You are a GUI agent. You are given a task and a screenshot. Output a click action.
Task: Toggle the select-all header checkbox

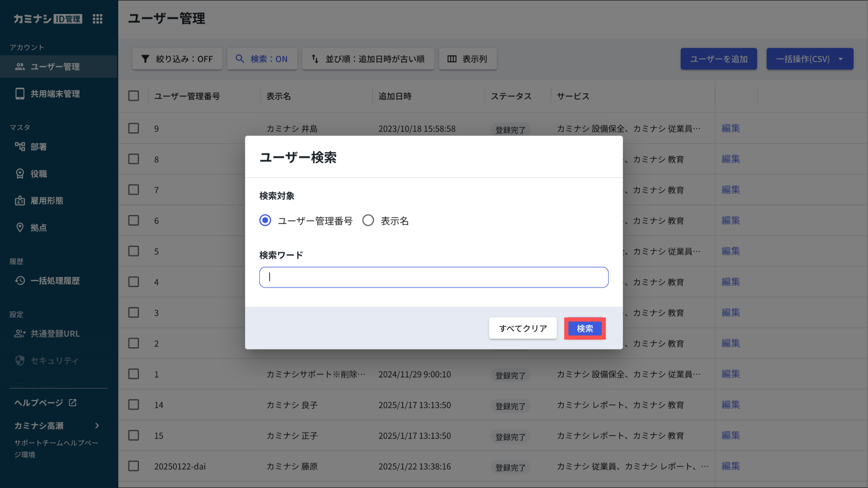[x=134, y=96]
